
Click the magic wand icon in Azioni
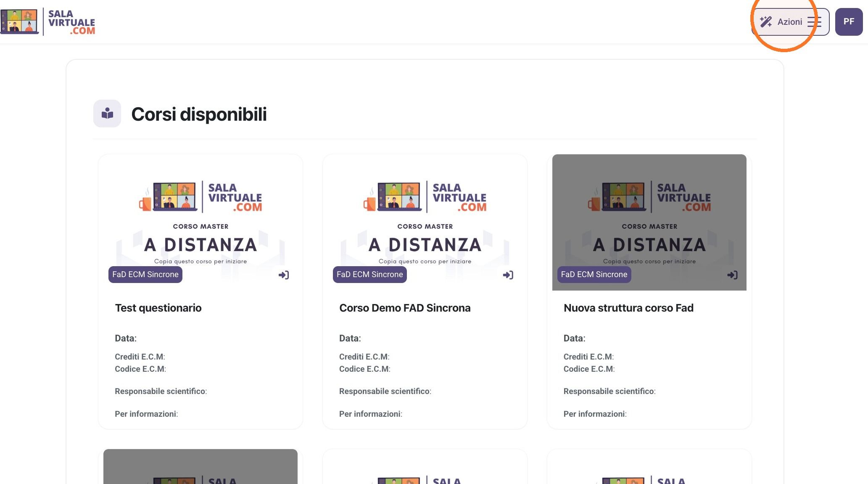(766, 22)
